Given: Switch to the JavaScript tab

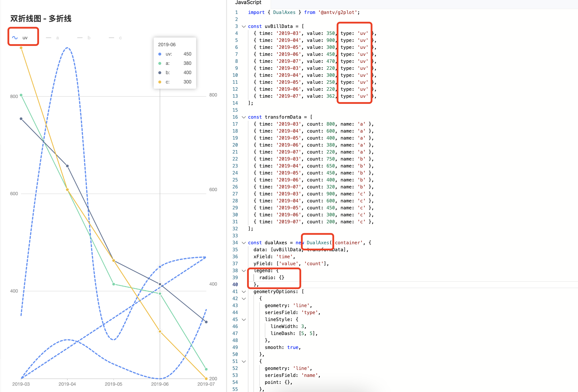Looking at the screenshot, I should point(248,3).
